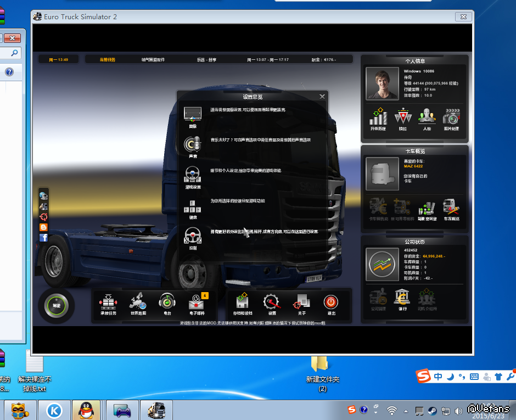Open the truck condition (车况概览) icon

(451, 208)
